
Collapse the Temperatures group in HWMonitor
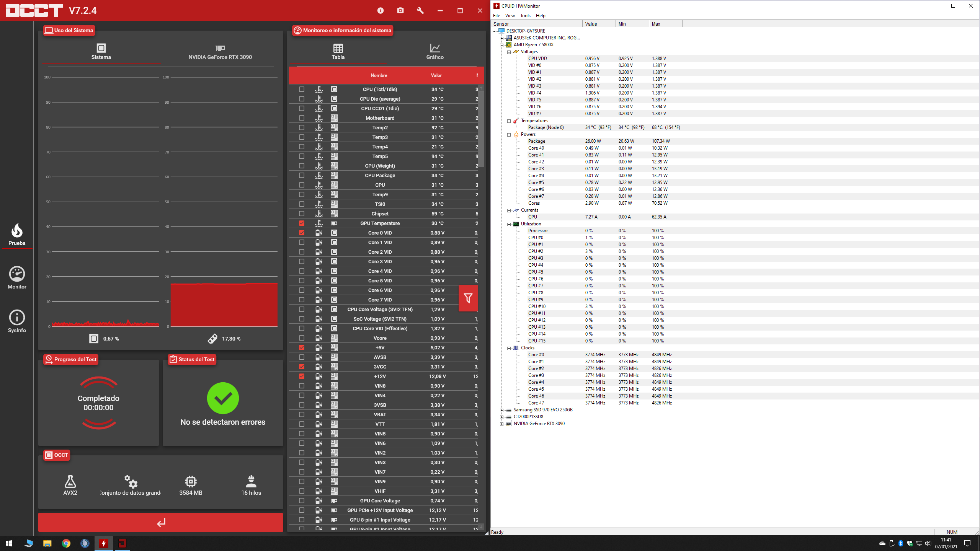coord(509,121)
